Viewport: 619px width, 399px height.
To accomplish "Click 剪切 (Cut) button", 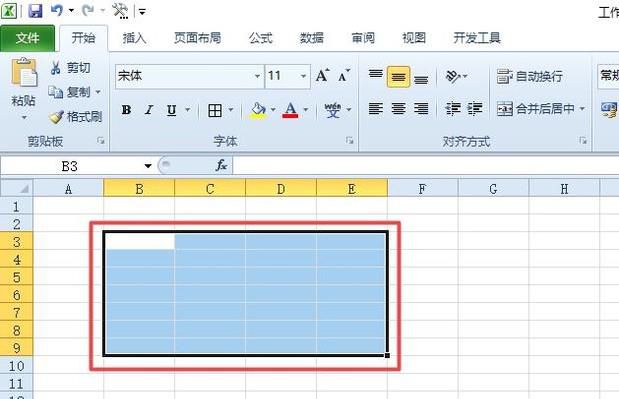I will click(x=70, y=68).
